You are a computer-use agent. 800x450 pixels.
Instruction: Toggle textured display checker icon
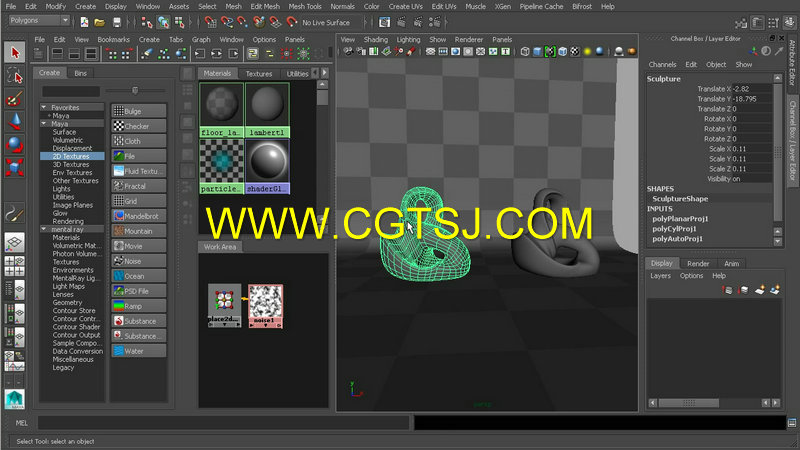[x=575, y=52]
